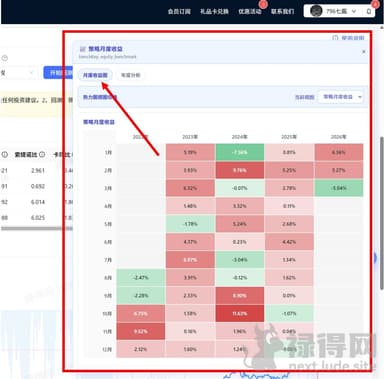Click the September 2022 heatmap cell

[x=140, y=296]
